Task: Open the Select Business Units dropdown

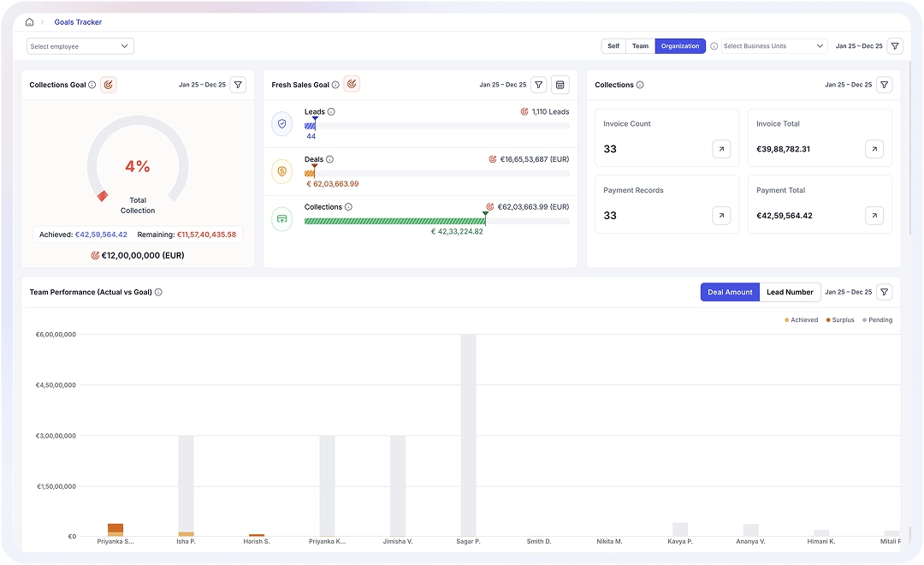Action: click(x=774, y=46)
